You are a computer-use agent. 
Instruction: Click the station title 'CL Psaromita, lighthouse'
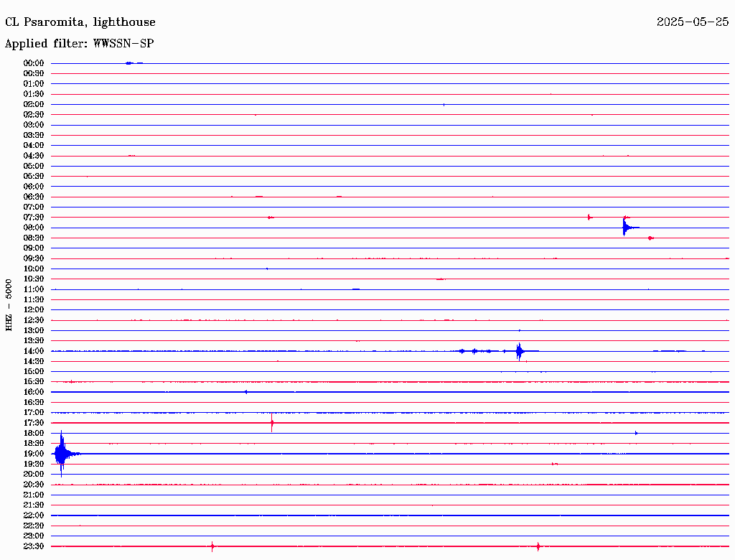click(x=80, y=22)
